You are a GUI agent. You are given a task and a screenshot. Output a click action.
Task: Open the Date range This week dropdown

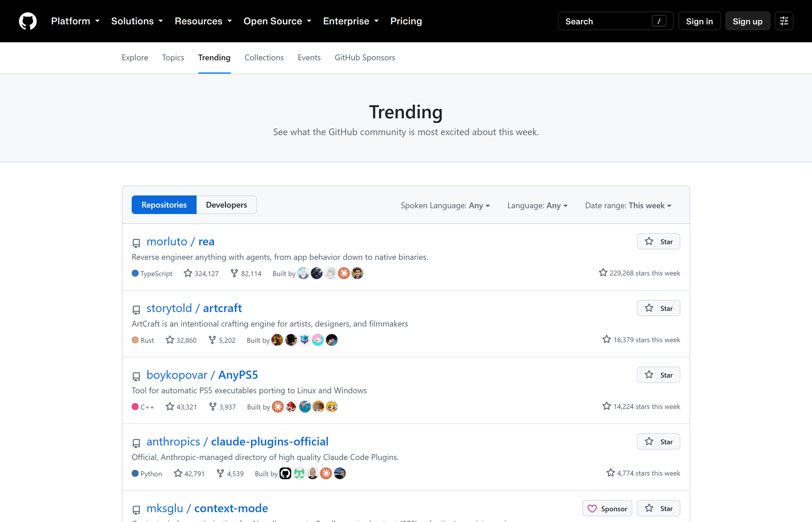(628, 206)
